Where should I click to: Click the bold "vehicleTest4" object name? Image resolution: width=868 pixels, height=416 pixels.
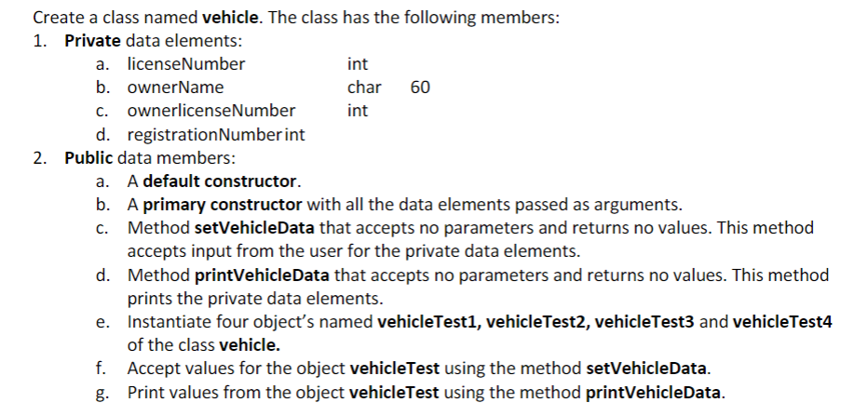pos(782,322)
